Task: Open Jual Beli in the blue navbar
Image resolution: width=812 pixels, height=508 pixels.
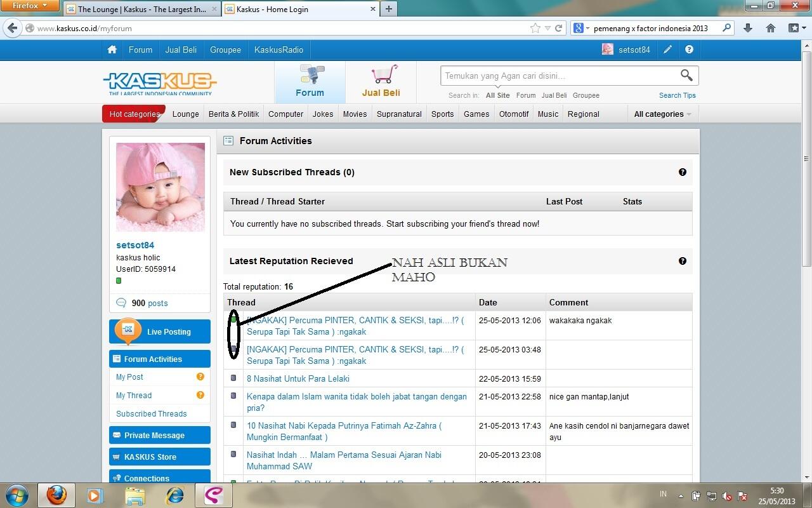Action: pos(181,50)
